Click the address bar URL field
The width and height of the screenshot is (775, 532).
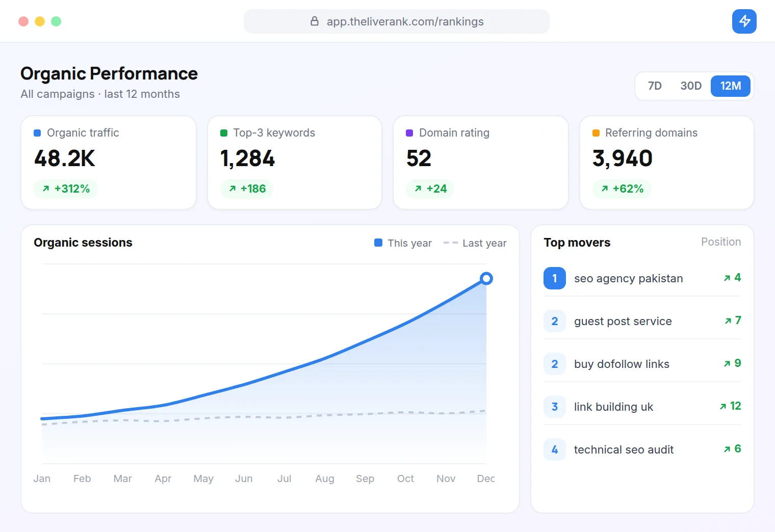[x=397, y=21]
